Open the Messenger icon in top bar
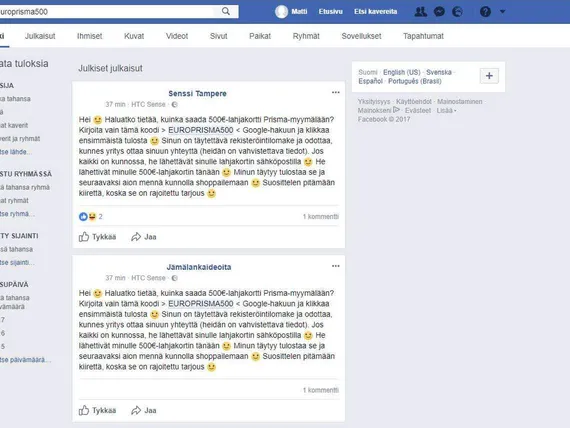This screenshot has width=570, height=428. 439,12
